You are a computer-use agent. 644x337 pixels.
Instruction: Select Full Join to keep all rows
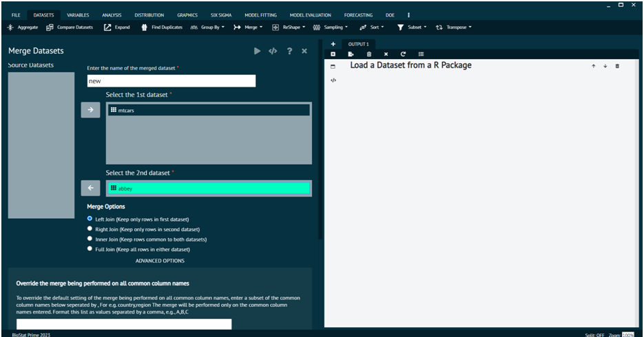pyautogui.click(x=90, y=249)
